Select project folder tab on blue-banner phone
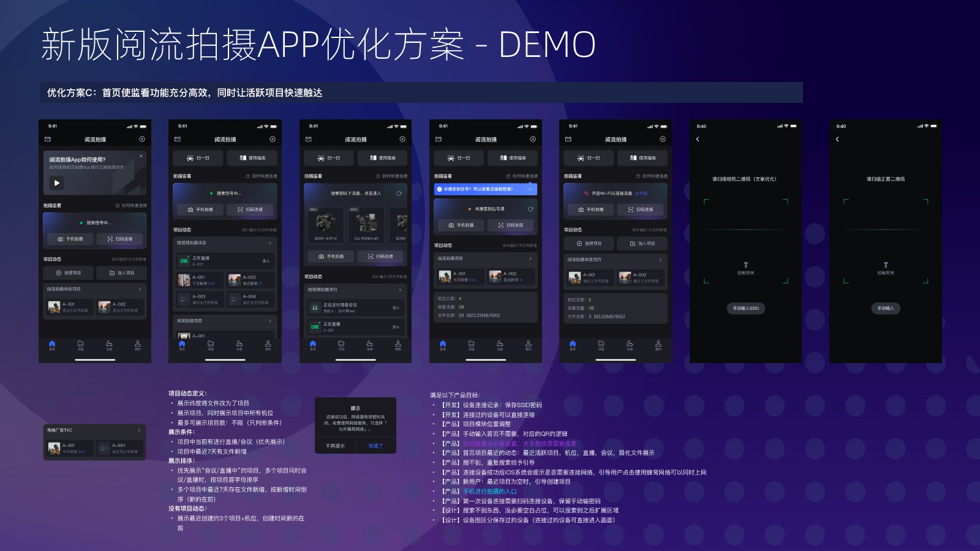The image size is (980, 551). click(x=471, y=345)
